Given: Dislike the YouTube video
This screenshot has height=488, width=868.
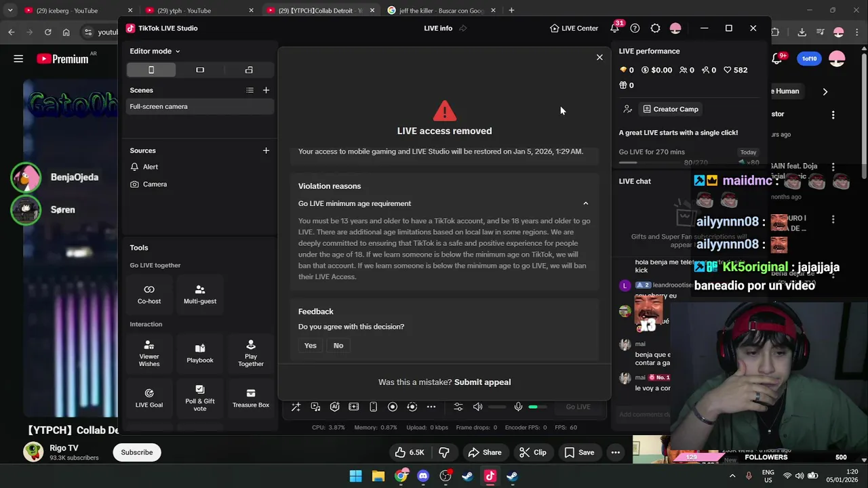Looking at the screenshot, I should coord(445,453).
